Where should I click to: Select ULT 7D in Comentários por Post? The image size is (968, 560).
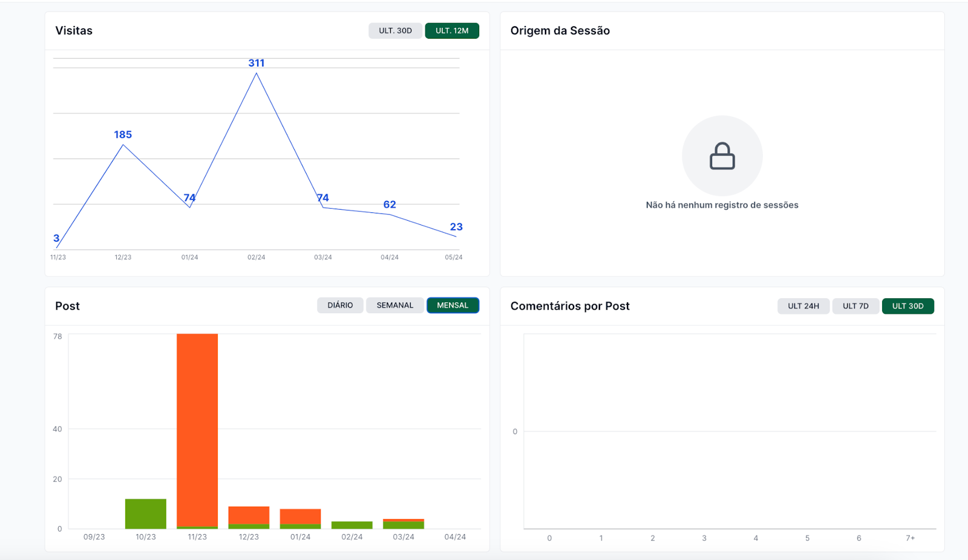(855, 306)
